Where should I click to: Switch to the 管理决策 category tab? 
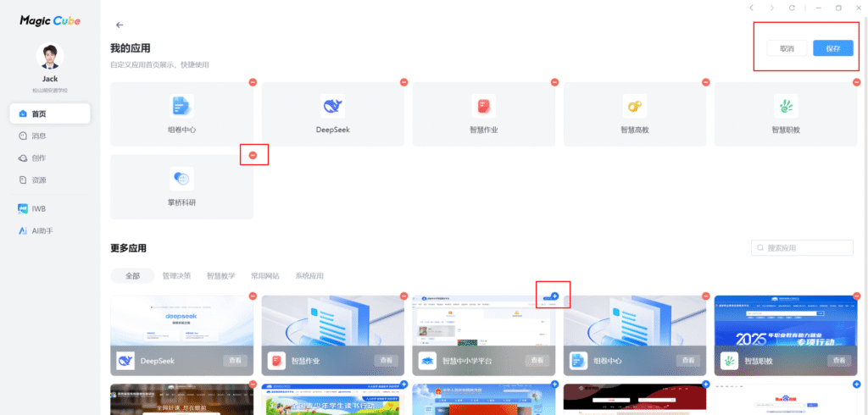pyautogui.click(x=176, y=276)
